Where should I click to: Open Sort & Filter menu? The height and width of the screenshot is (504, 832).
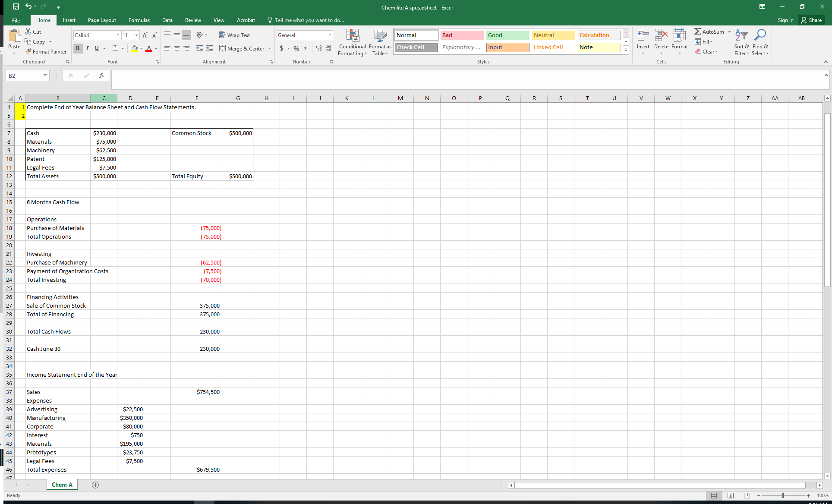tap(742, 42)
